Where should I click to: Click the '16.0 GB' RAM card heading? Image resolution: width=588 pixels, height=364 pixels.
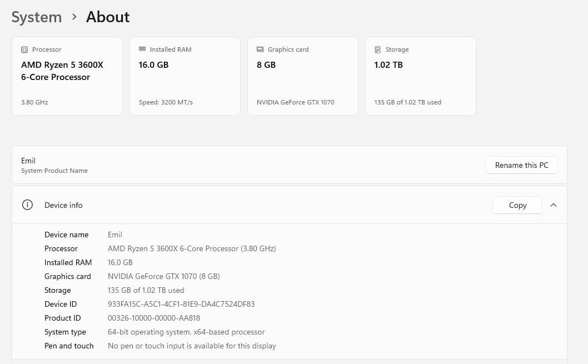pyautogui.click(x=153, y=65)
